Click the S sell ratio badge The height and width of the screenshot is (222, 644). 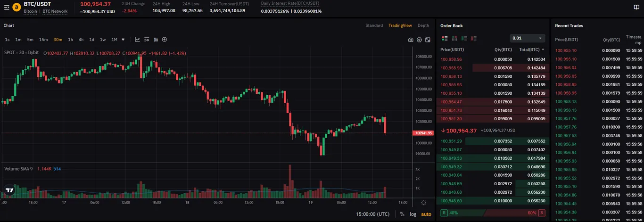coord(542,213)
